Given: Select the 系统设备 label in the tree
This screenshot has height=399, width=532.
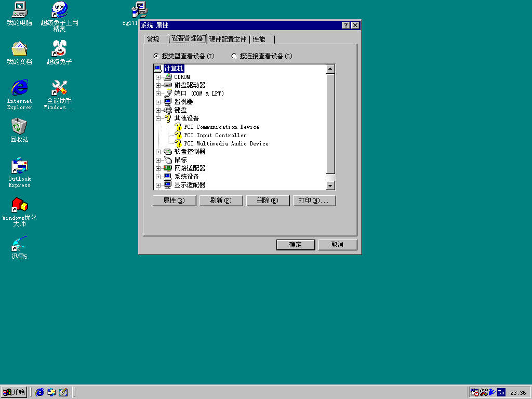Looking at the screenshot, I should (x=187, y=177).
